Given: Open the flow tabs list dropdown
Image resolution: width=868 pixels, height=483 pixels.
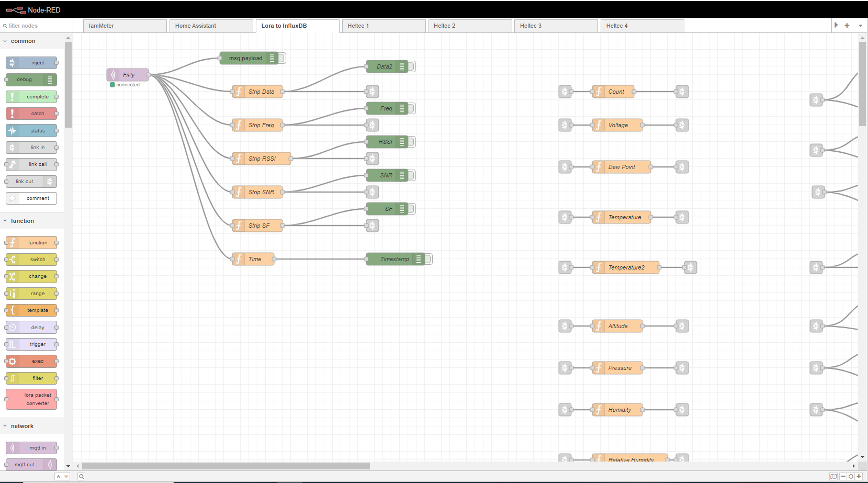Looking at the screenshot, I should point(860,26).
